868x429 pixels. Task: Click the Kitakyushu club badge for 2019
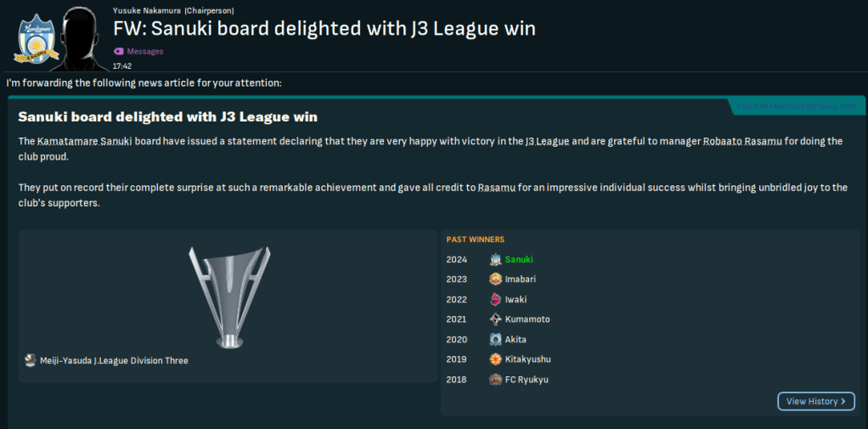tap(496, 359)
